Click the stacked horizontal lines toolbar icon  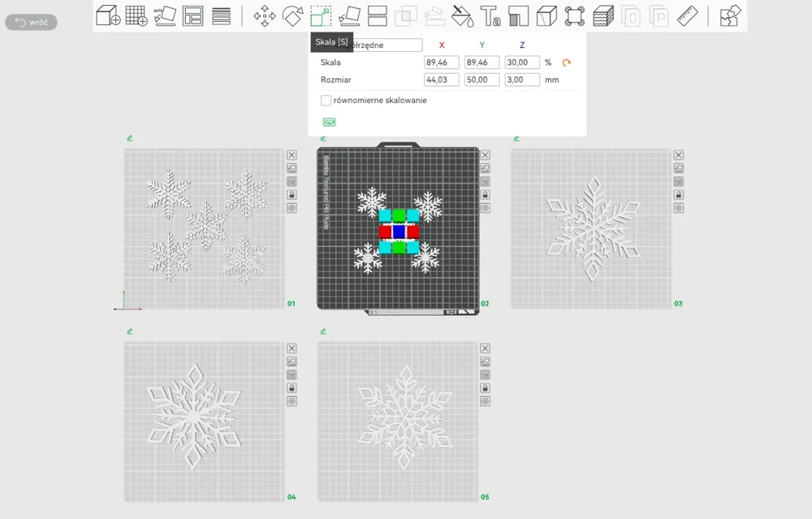coord(221,15)
